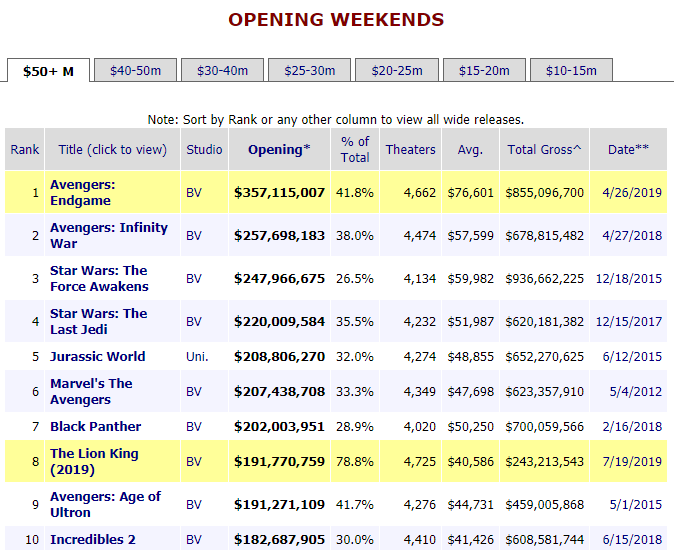Switch to the $15-20m tab

tap(484, 70)
